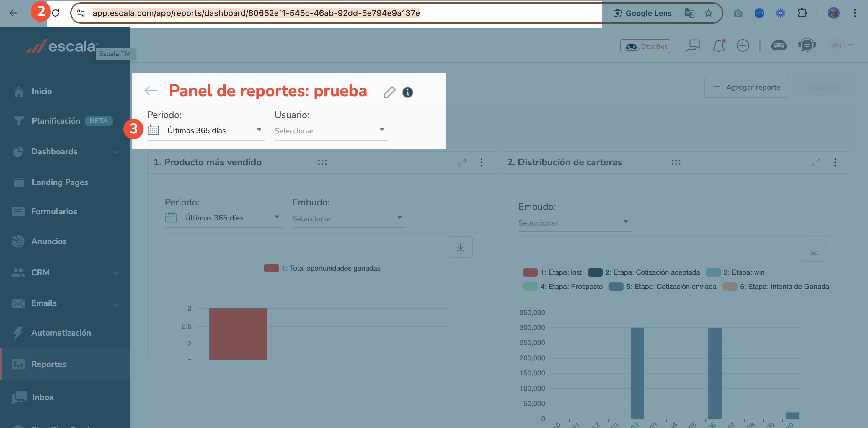Open Embudo dropdown in Distribución de carteras
The image size is (868, 428).
(x=575, y=223)
